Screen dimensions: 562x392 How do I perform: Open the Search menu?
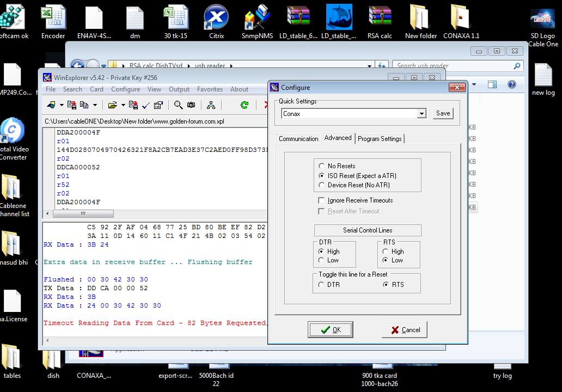[72, 89]
